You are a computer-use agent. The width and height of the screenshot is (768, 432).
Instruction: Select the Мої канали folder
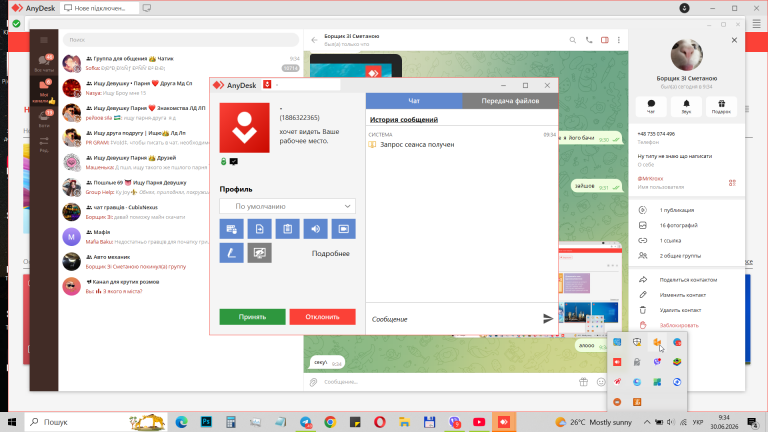[x=44, y=91]
